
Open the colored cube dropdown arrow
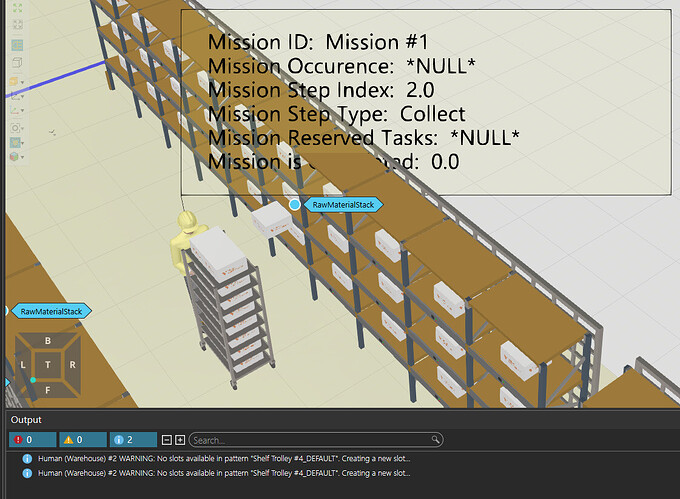pyautogui.click(x=22, y=157)
